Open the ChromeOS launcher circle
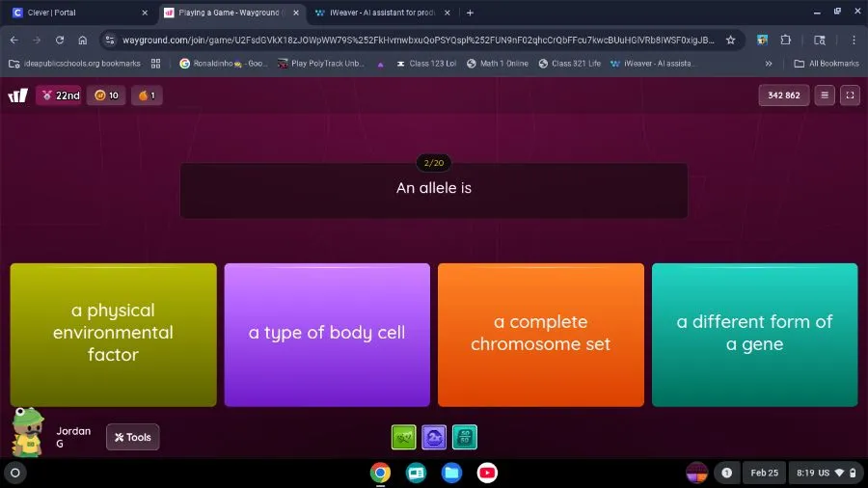The image size is (868, 488). click(14, 474)
